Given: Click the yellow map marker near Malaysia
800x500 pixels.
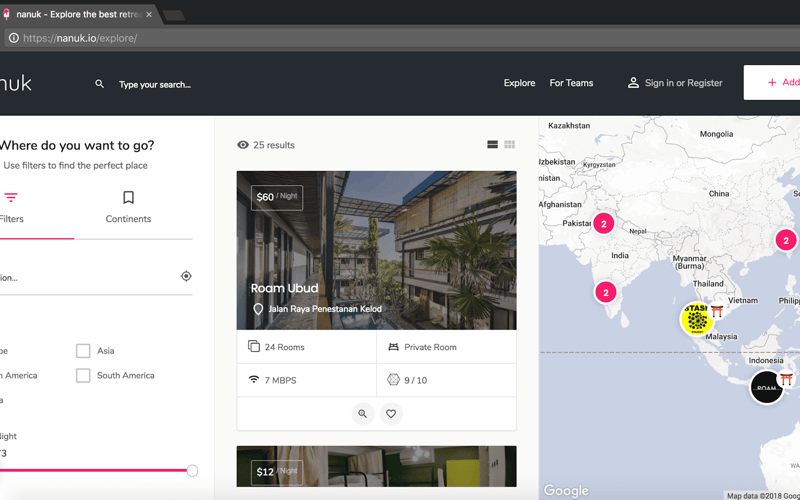Looking at the screenshot, I should coord(697,319).
